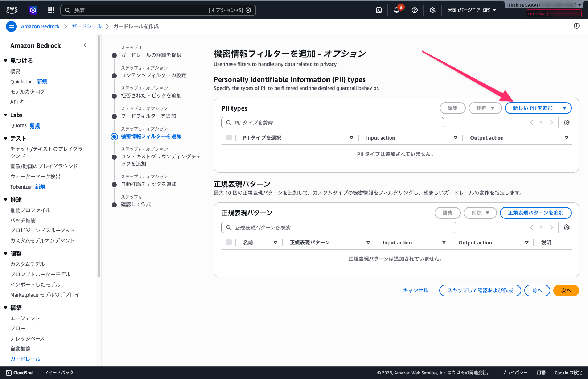Open regex pattern table settings gear
Screen dimensions: 588x379
pos(566,227)
